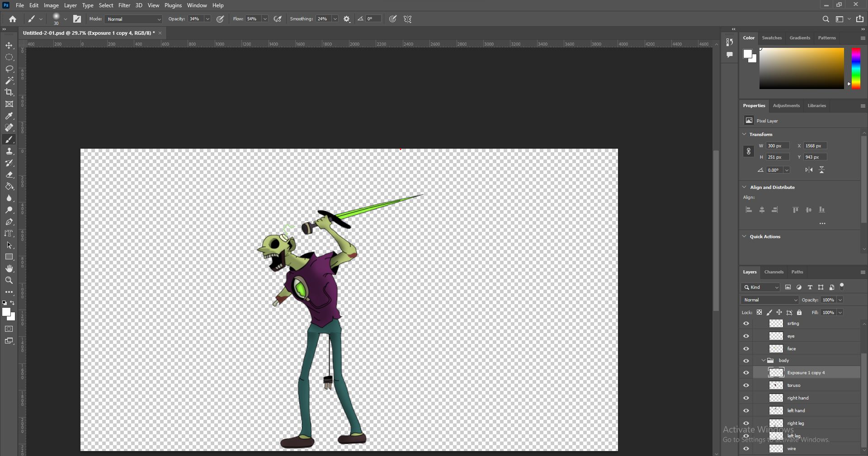Select the Eraser tool
This screenshot has width=868, height=456.
9,174
